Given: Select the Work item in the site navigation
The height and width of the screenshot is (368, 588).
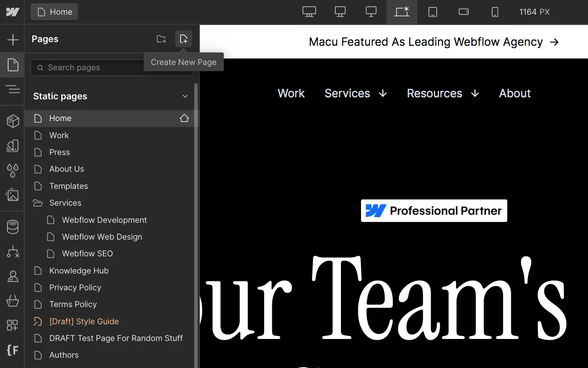Looking at the screenshot, I should click(291, 93).
